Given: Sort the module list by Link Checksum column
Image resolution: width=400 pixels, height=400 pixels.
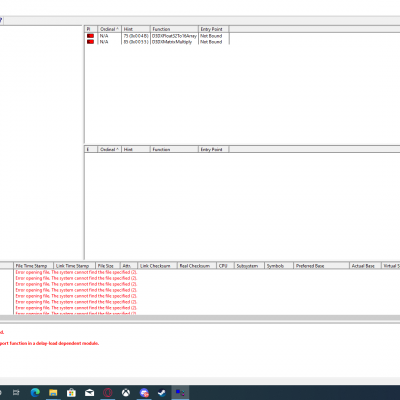Looking at the screenshot, I should click(157, 266).
